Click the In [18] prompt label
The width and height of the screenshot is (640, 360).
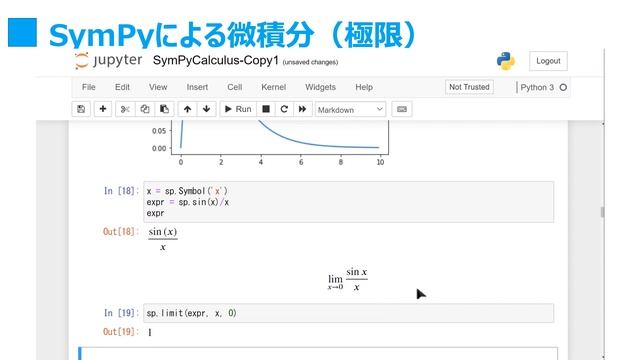pos(121,191)
